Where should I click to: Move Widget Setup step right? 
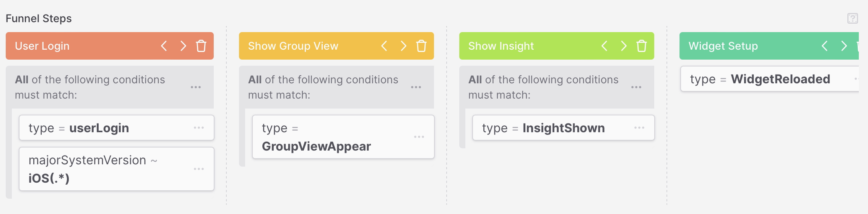tap(844, 46)
